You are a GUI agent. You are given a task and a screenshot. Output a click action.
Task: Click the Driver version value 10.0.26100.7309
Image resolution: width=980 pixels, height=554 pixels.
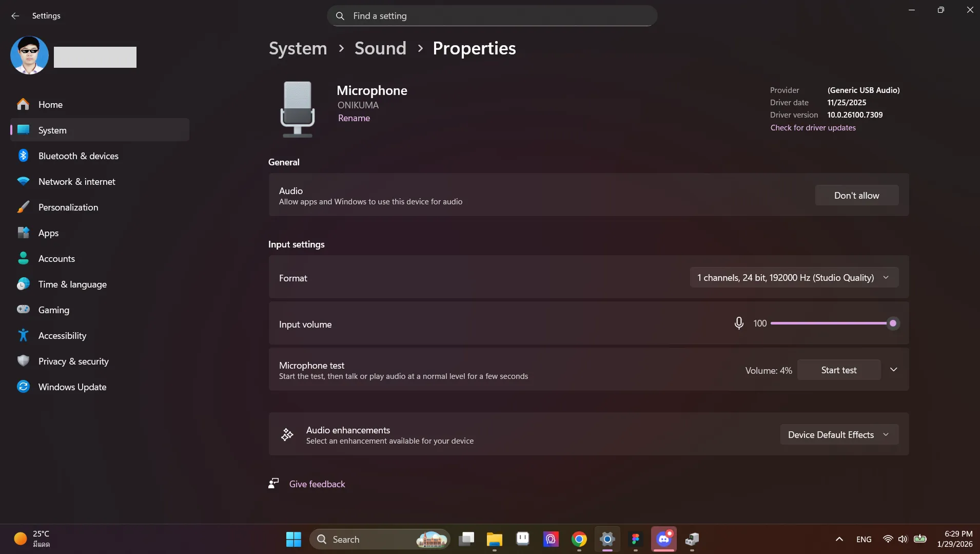[x=855, y=115]
